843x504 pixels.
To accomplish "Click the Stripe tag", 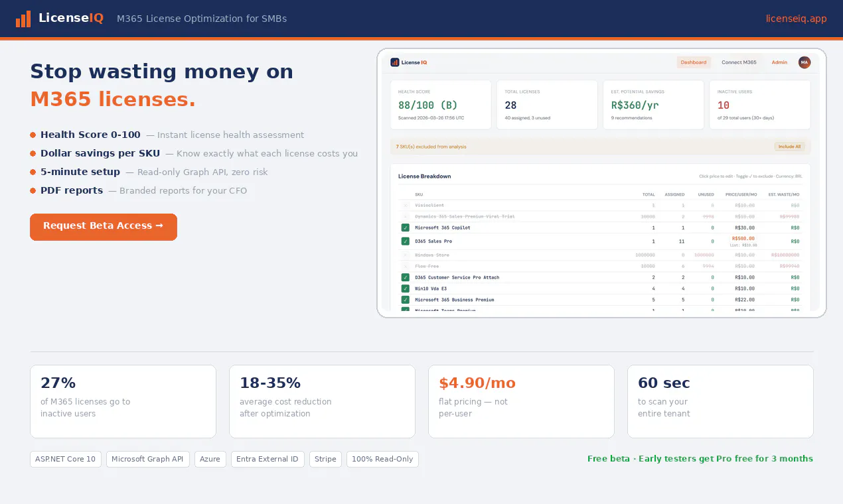I will click(325, 459).
